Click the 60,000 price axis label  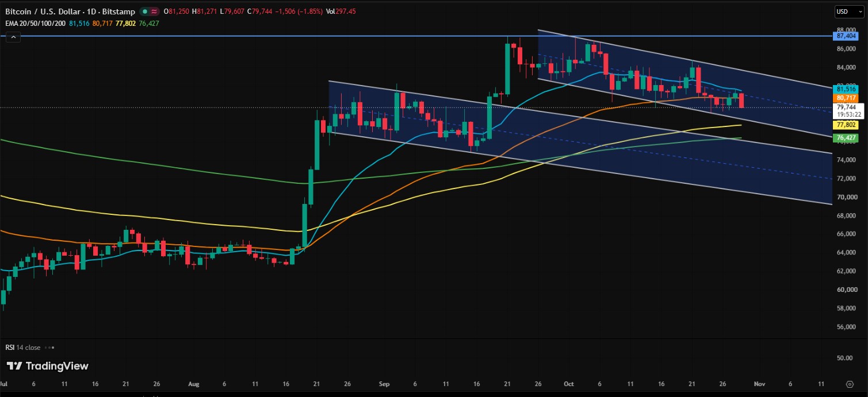pos(848,290)
